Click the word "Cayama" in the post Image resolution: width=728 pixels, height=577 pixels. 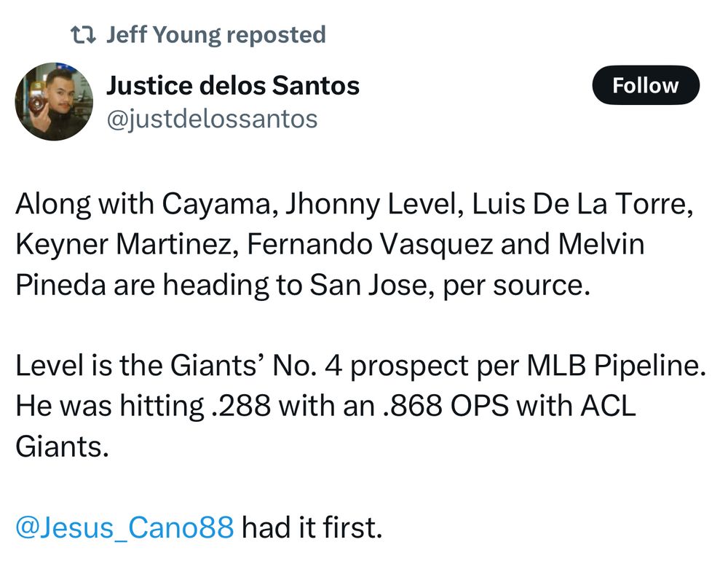(x=212, y=204)
